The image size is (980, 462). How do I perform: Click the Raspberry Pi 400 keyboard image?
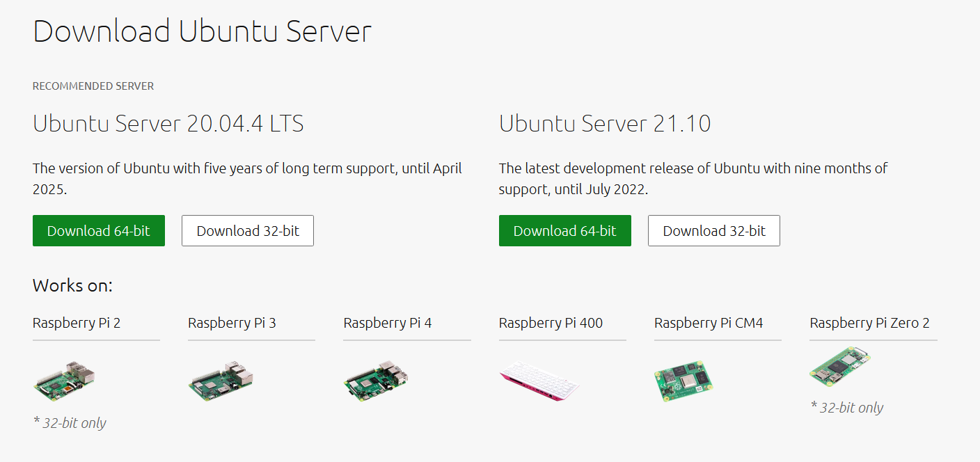(x=540, y=381)
